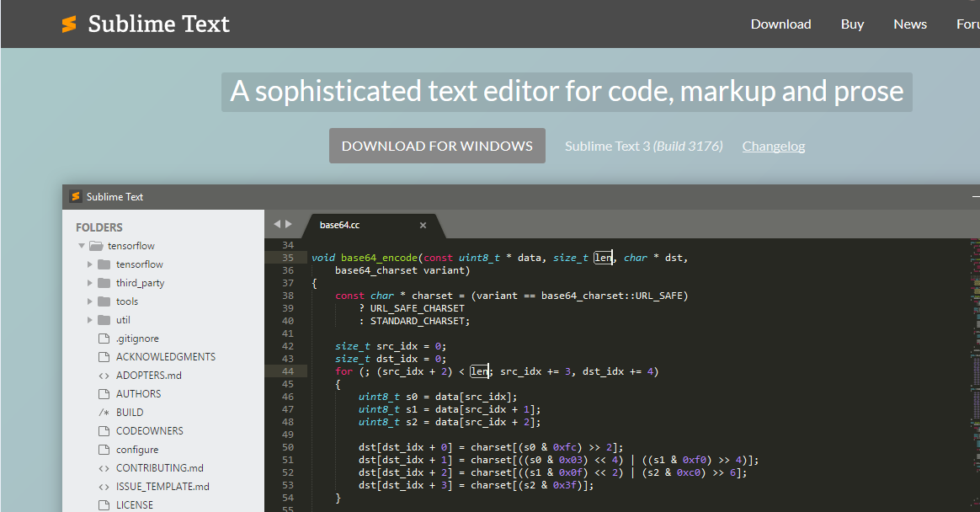Click the file icon beside AUTHORS
The image size is (980, 512).
[104, 394]
